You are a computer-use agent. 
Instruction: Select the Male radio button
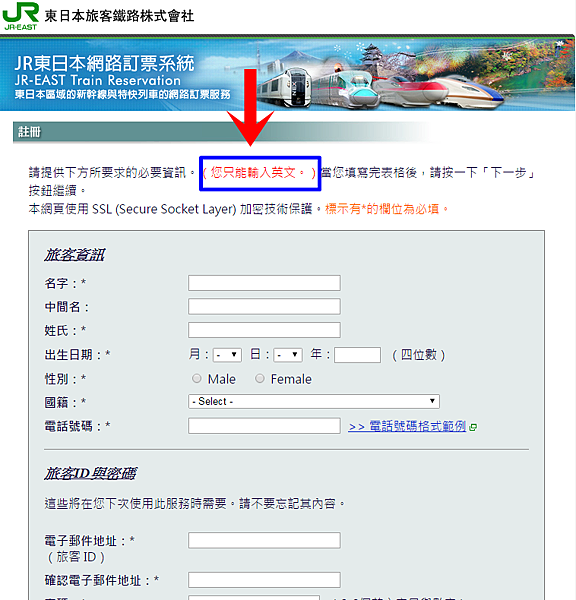[197, 378]
